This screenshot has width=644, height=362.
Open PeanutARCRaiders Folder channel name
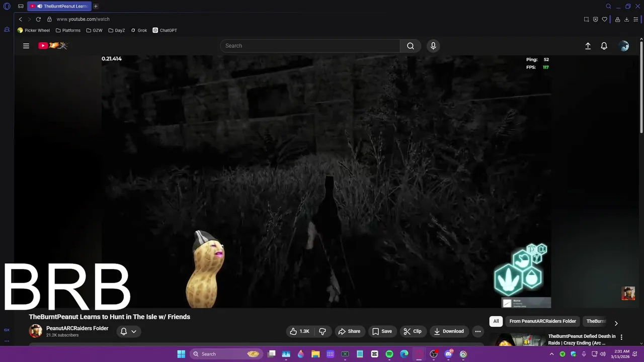coord(77,328)
